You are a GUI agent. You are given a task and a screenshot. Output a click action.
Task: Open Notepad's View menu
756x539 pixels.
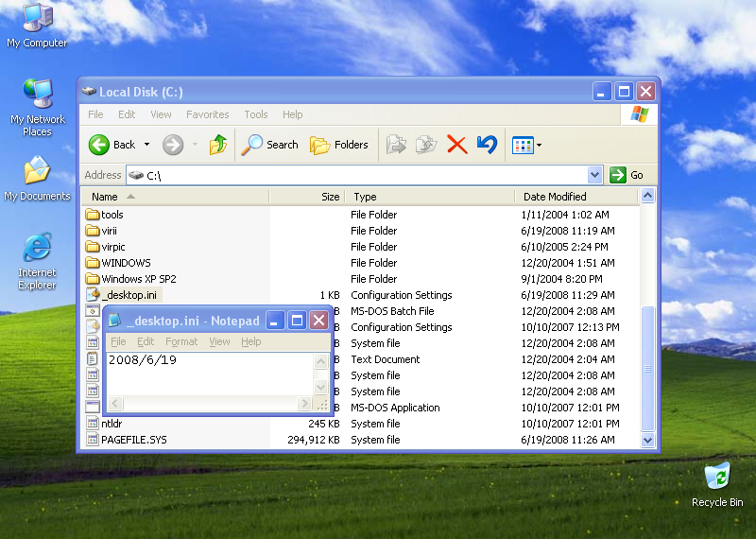(219, 341)
